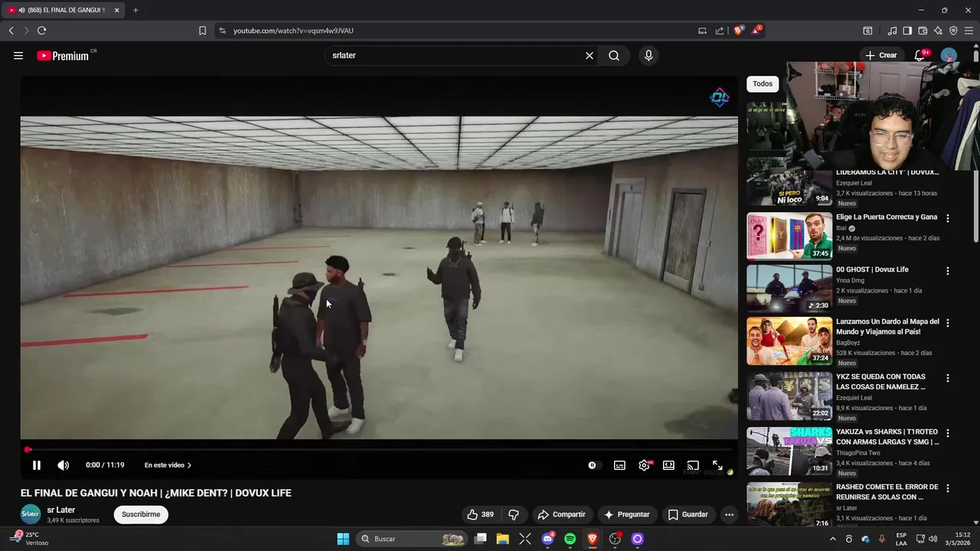The image size is (980, 551).
Task: Open options for '00 GHOST | Dovux Life' video
Action: 948,271
